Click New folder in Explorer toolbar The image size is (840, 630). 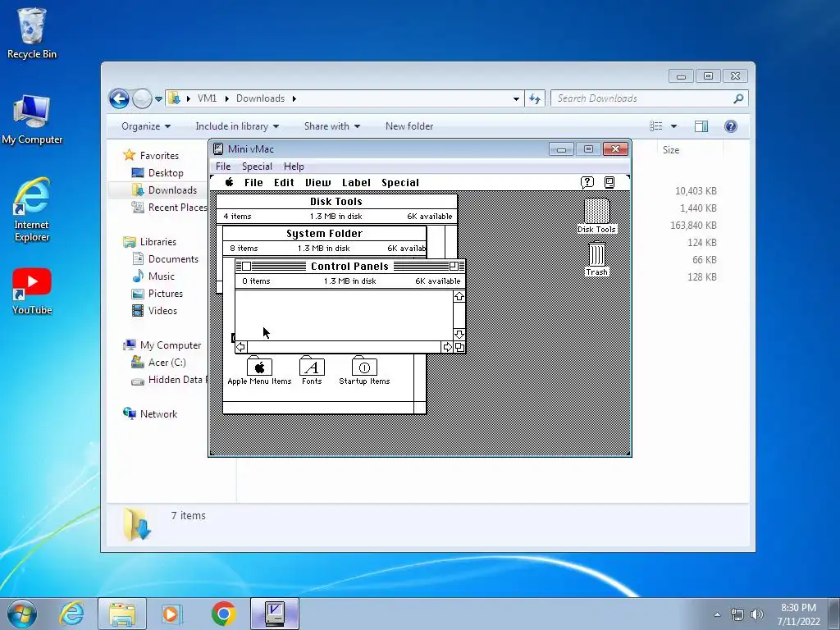pyautogui.click(x=409, y=126)
